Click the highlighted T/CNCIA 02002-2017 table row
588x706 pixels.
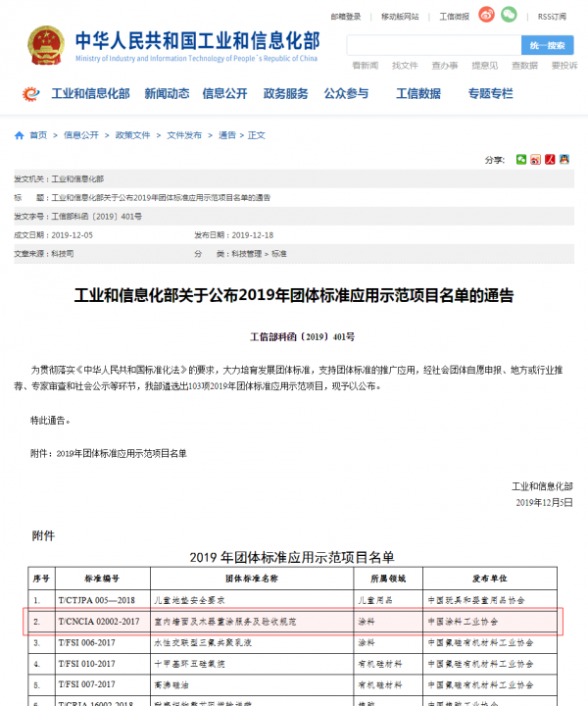[294, 622]
